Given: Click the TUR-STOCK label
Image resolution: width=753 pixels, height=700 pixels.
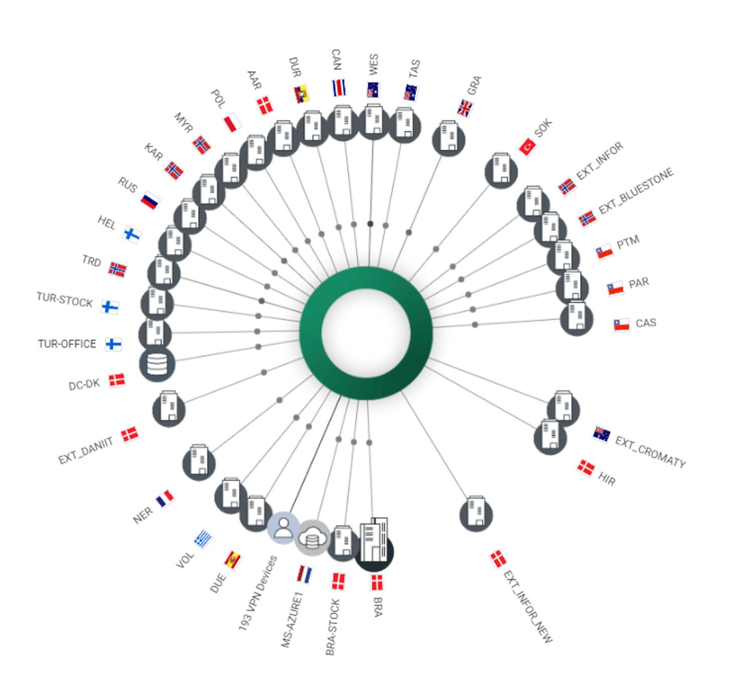Looking at the screenshot, I should (65, 300).
